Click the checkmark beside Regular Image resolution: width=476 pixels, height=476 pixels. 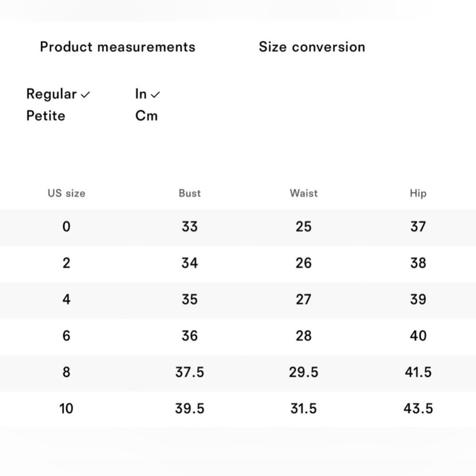tap(85, 95)
